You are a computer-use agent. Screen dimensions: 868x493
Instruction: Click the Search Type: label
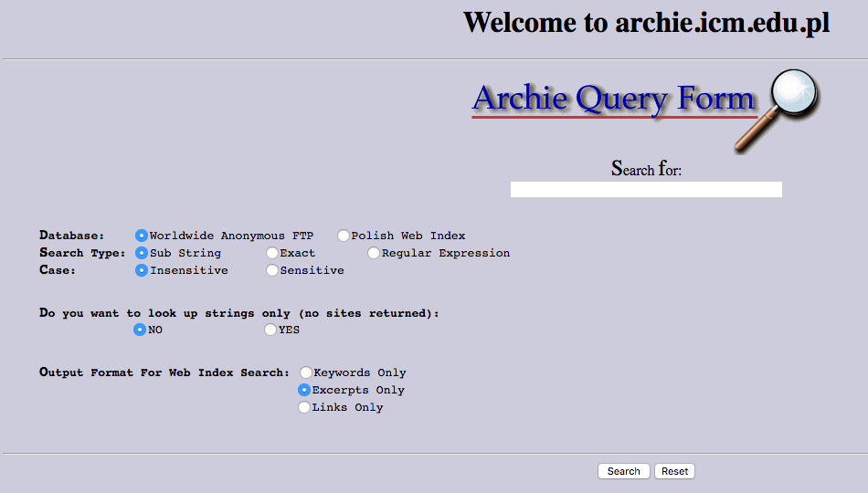82,253
